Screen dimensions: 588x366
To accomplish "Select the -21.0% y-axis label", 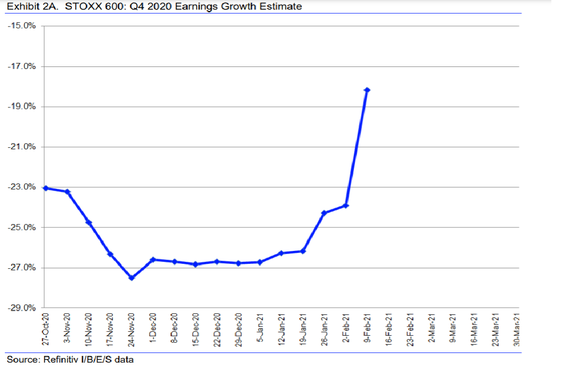I will [22, 147].
